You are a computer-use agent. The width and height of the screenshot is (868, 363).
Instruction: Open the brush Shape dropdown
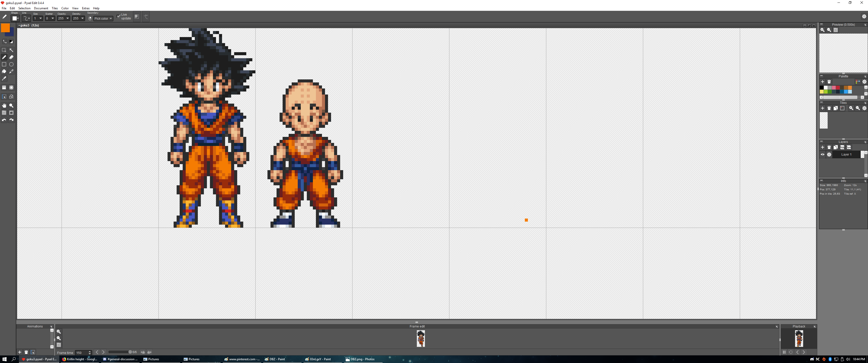(x=15, y=18)
